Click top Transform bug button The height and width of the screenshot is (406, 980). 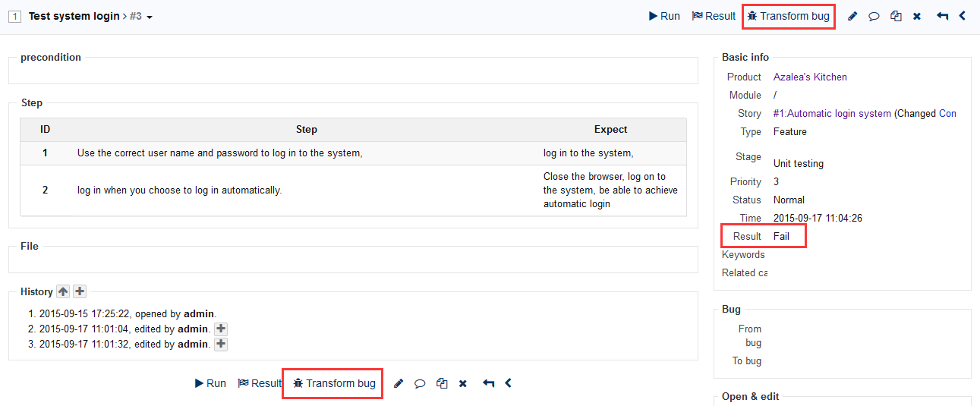coord(788,16)
